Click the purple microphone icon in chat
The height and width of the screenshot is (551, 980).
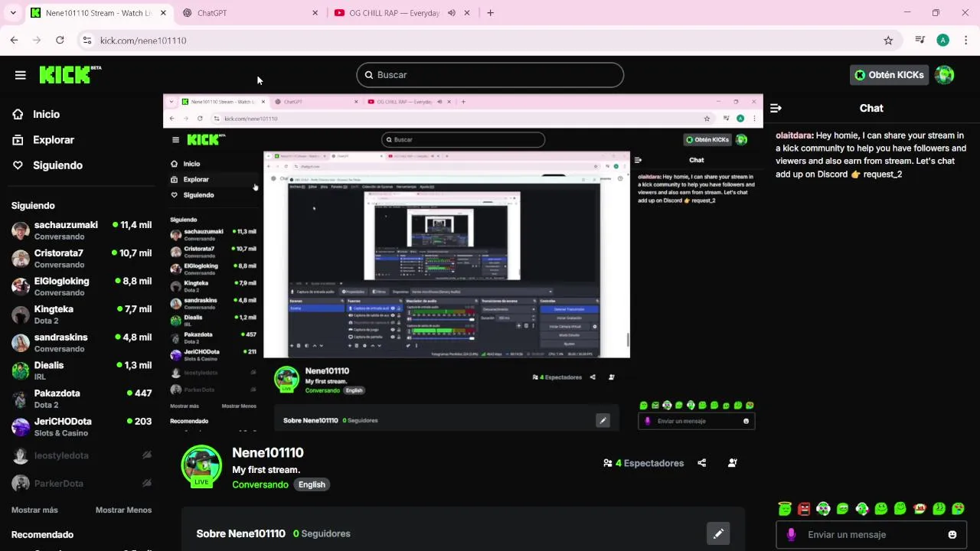click(791, 535)
